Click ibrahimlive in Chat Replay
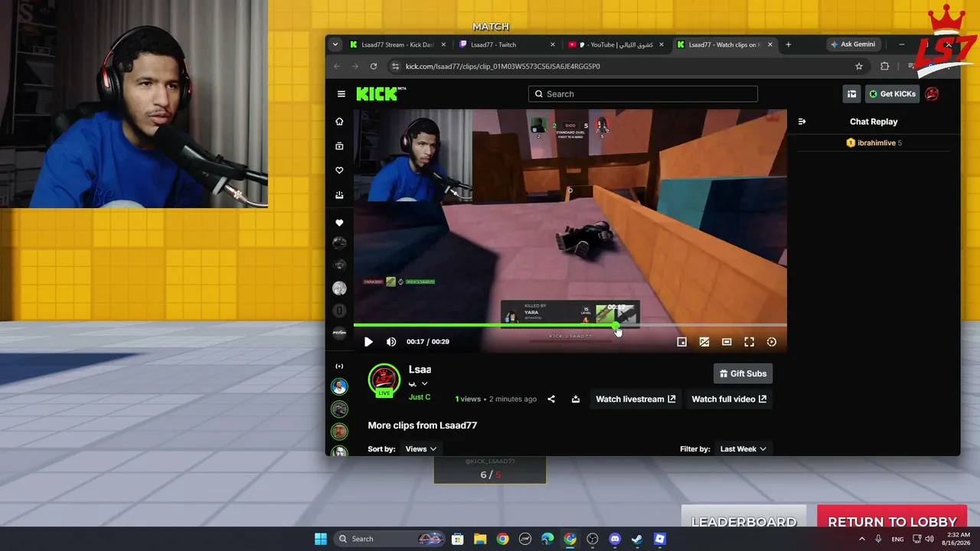Viewport: 980px width, 551px height. tap(877, 143)
